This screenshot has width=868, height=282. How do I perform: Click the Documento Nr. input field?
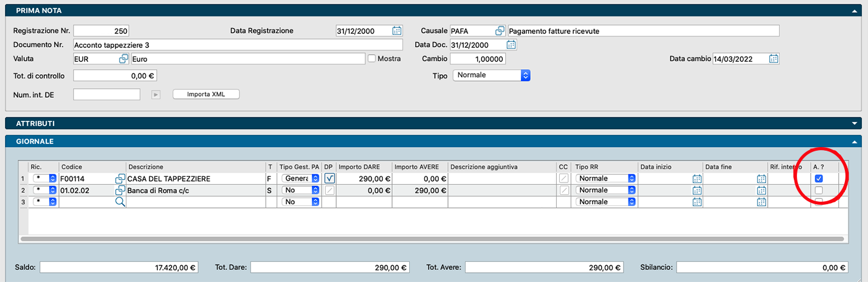(237, 45)
